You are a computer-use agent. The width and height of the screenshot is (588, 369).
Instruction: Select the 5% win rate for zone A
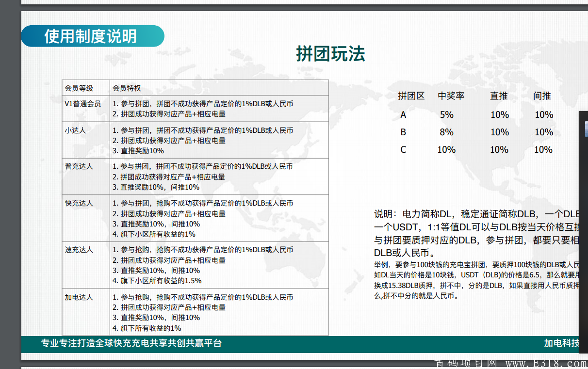(x=446, y=115)
